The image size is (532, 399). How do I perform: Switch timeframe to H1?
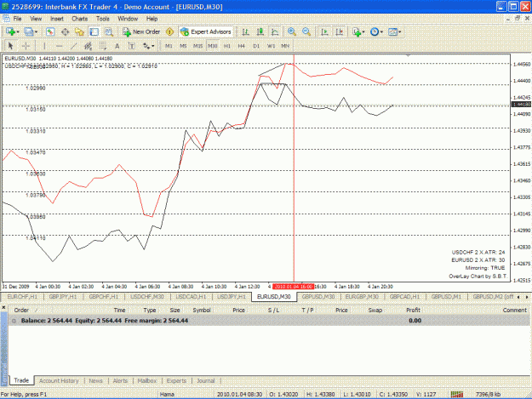pyautogui.click(x=227, y=46)
